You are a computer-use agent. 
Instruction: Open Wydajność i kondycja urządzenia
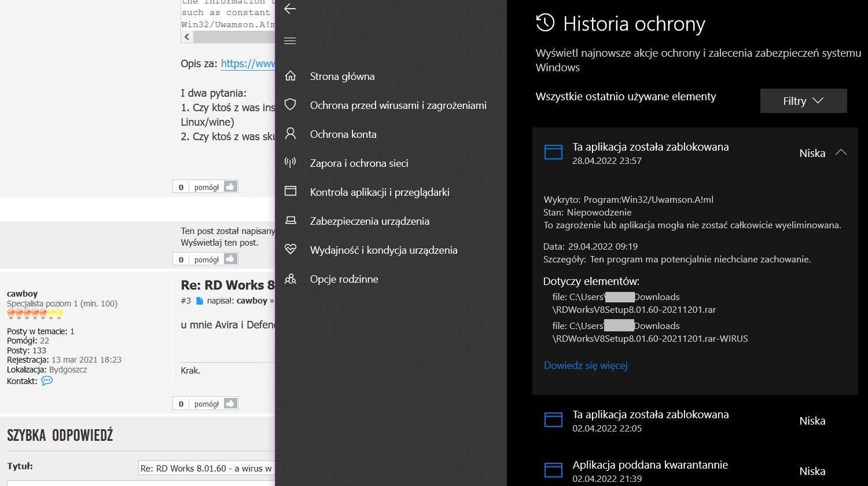pyautogui.click(x=384, y=250)
